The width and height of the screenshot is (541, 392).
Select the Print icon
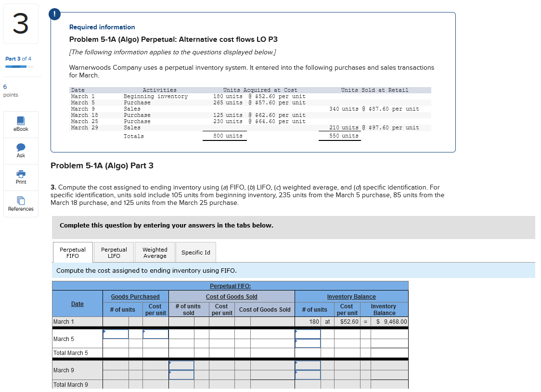click(20, 177)
